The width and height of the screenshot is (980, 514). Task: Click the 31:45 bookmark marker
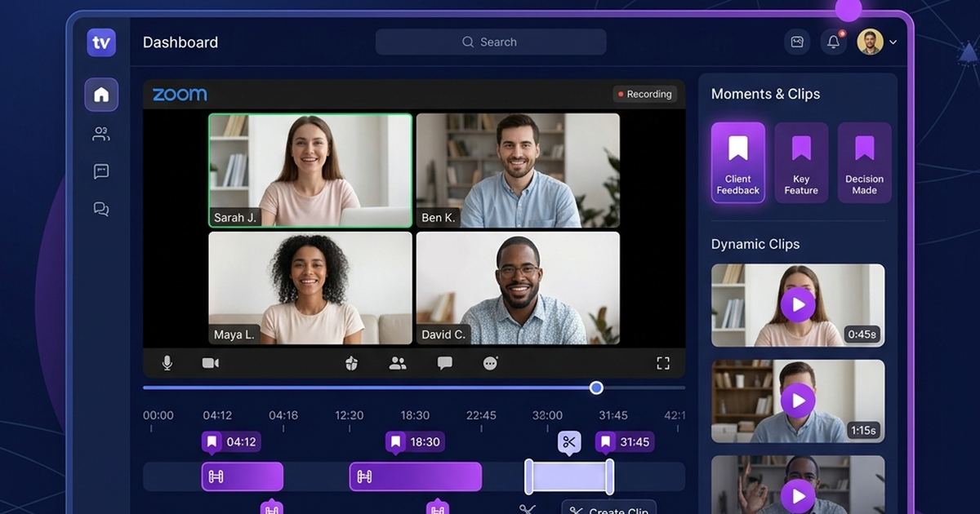[x=625, y=442]
